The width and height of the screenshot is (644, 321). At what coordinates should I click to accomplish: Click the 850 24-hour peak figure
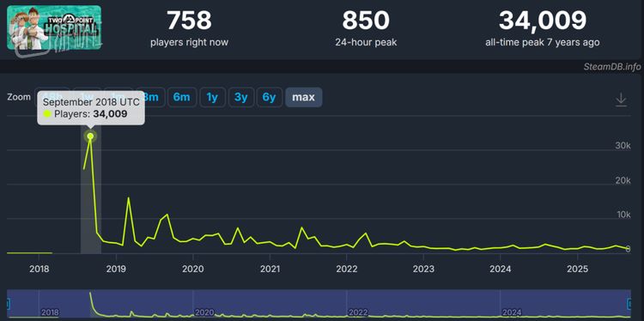click(x=366, y=20)
